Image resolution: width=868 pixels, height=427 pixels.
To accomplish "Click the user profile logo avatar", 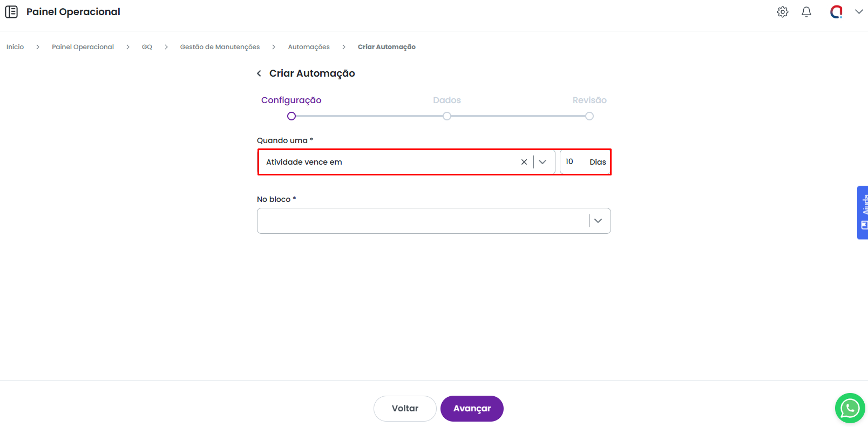I will pos(836,12).
